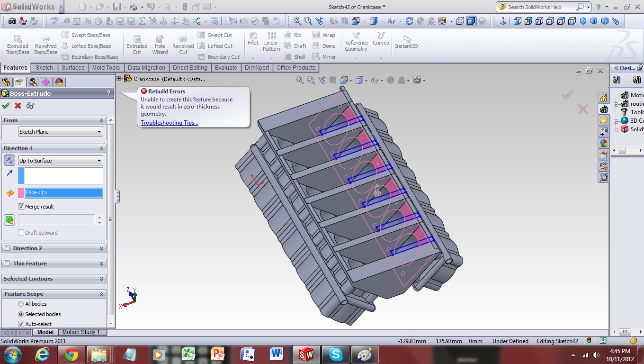
Task: Switch to the Features tab
Action: point(16,68)
